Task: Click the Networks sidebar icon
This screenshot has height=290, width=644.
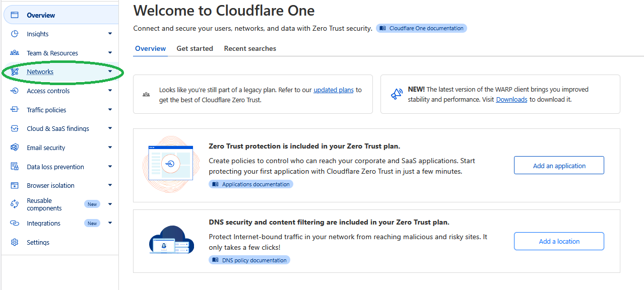Action: tap(15, 72)
